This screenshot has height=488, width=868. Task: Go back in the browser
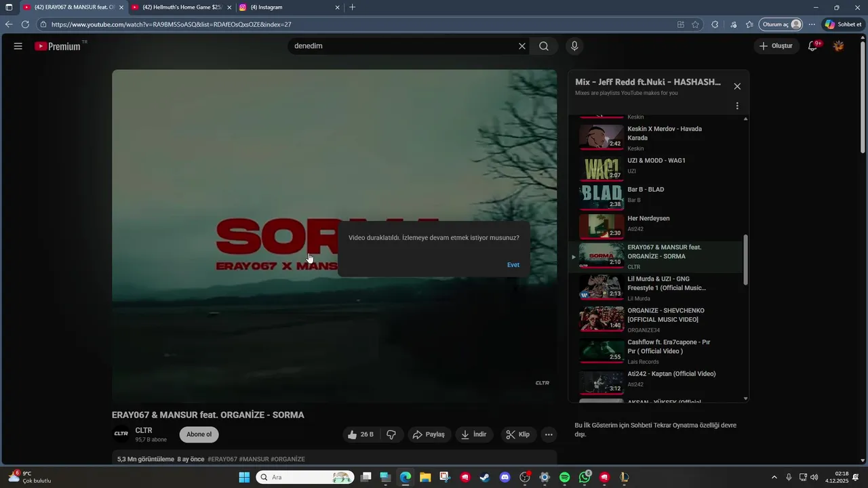point(9,24)
